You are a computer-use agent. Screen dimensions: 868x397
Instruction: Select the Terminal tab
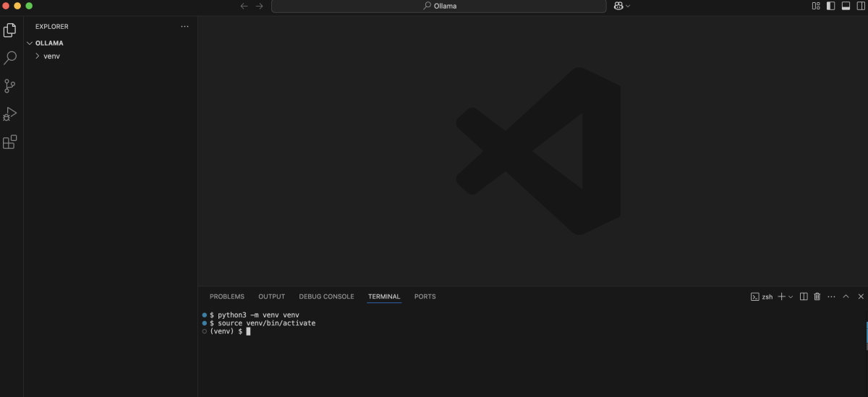(384, 296)
